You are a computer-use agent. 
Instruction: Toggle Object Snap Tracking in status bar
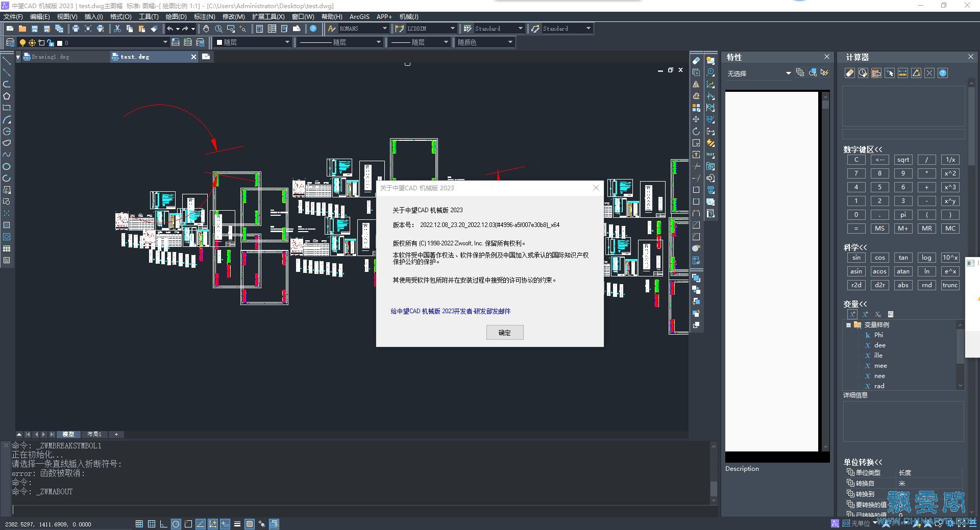pyautogui.click(x=201, y=524)
